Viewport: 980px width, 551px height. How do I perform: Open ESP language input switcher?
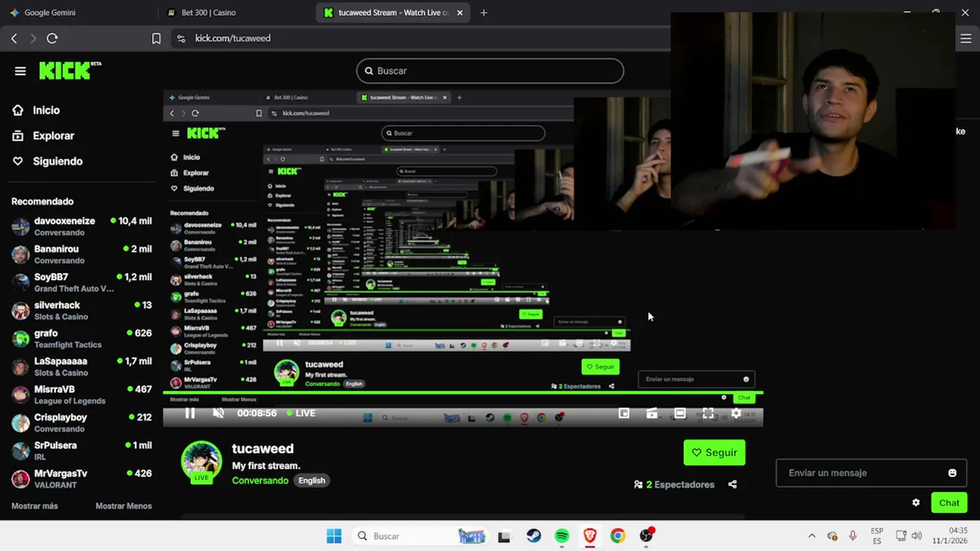(877, 536)
